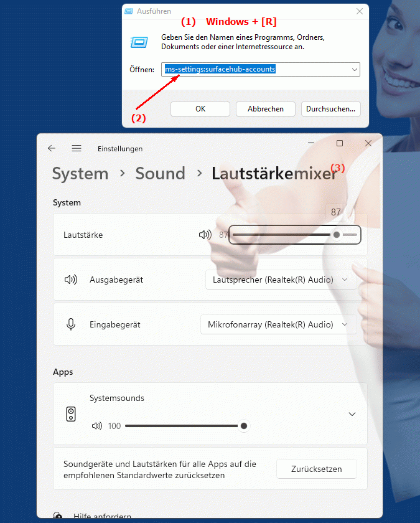The height and width of the screenshot is (523, 420).
Task: Maximize the Einstellungen window
Action: coord(340,143)
